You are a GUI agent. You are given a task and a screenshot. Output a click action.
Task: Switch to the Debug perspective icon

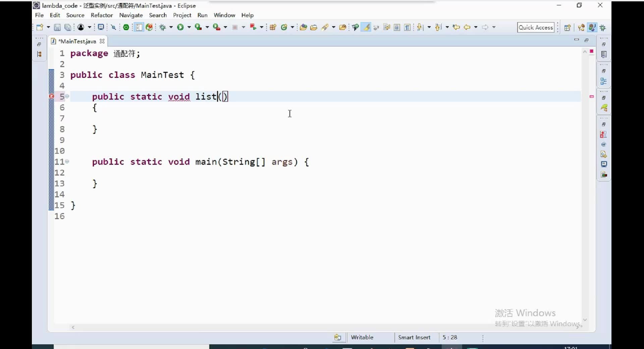603,28
